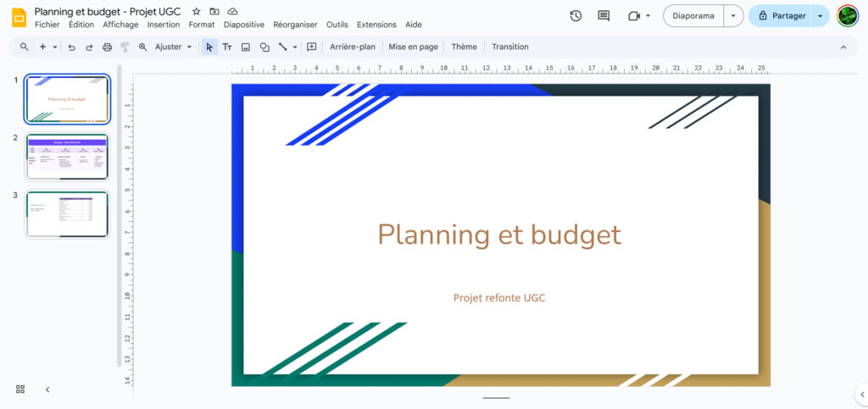This screenshot has width=868, height=409.
Task: Open the Affichage menu
Action: coord(120,25)
